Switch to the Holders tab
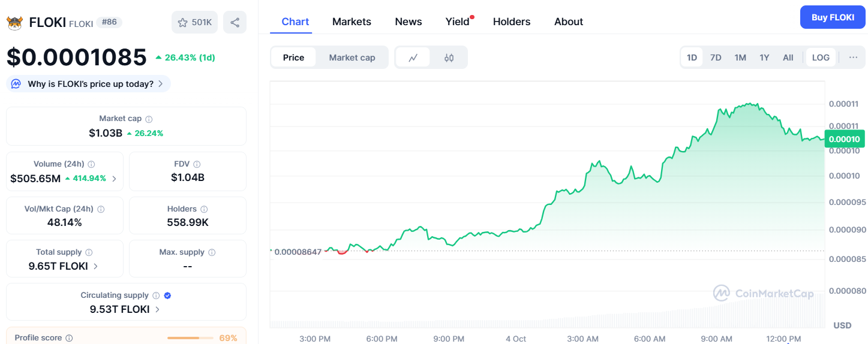This screenshot has width=868, height=344. pyautogui.click(x=512, y=22)
